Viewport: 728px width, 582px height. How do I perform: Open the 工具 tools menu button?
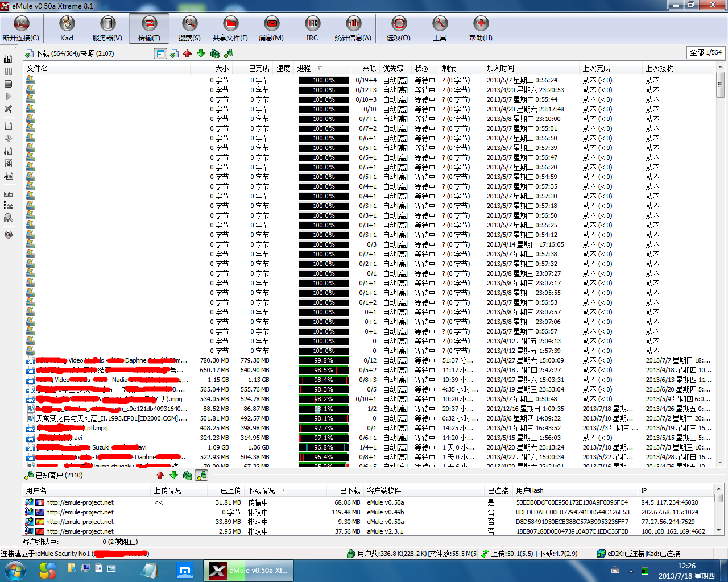pyautogui.click(x=440, y=28)
